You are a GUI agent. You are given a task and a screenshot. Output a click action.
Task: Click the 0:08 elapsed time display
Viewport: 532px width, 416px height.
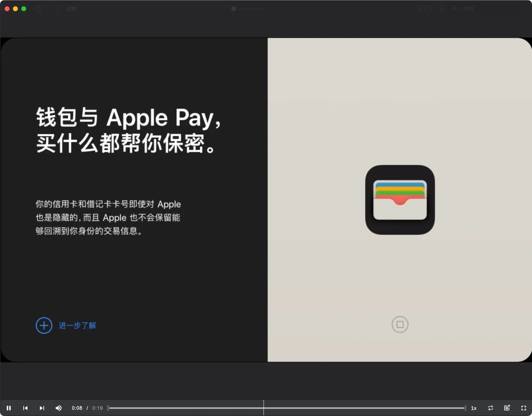77,408
